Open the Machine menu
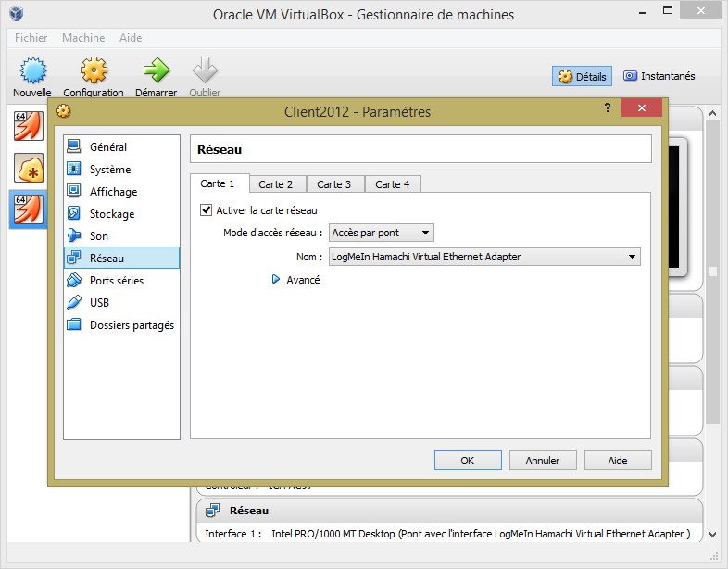 (83, 38)
